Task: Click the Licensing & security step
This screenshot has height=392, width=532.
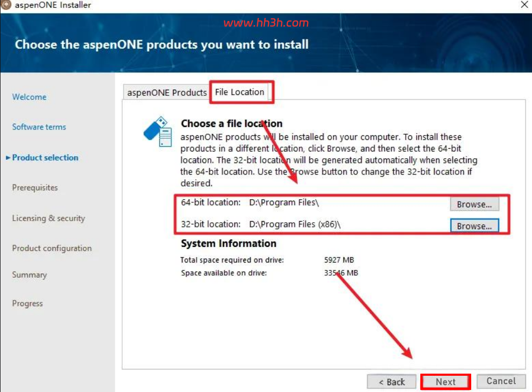Action: click(x=49, y=218)
